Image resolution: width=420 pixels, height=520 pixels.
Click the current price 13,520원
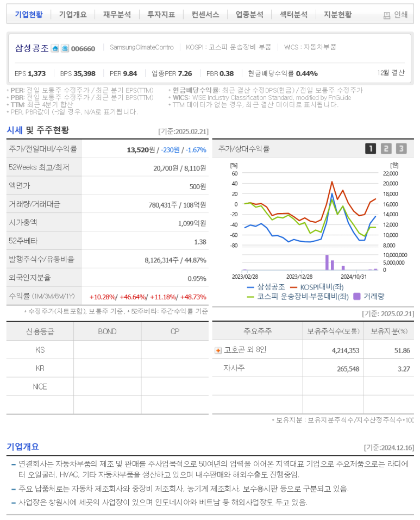141,150
